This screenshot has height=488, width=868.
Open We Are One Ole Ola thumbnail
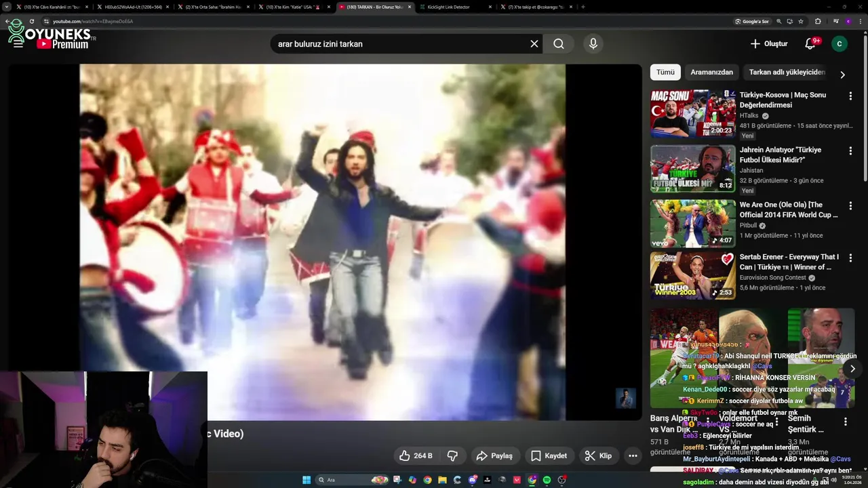click(693, 223)
